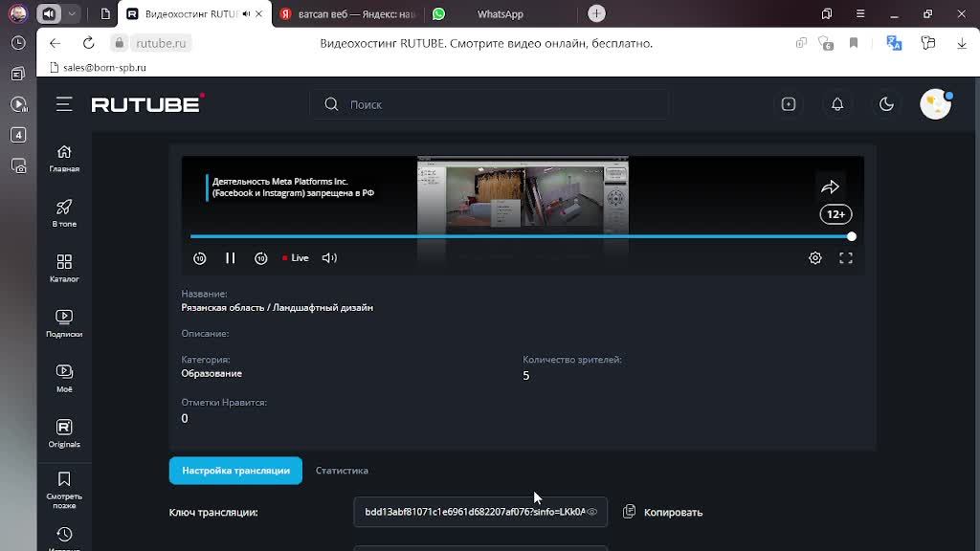Screen dimensions: 980x551
Task: Open Моё section in sidebar
Action: (64, 379)
